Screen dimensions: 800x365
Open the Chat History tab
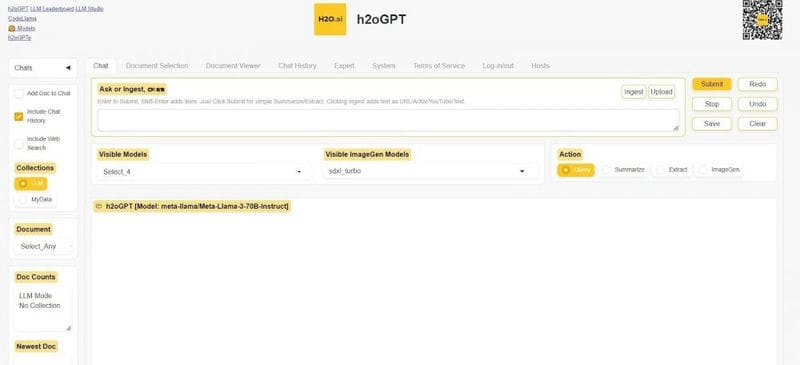297,66
